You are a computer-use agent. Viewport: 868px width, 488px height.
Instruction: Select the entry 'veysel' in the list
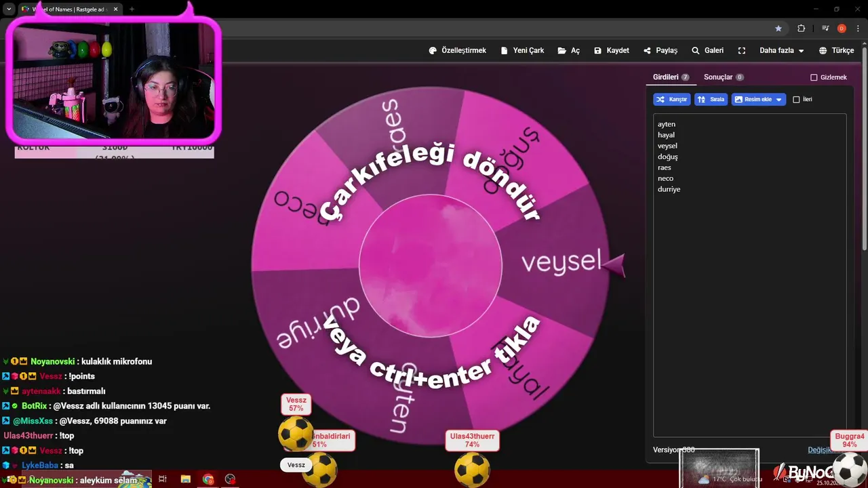pos(667,146)
